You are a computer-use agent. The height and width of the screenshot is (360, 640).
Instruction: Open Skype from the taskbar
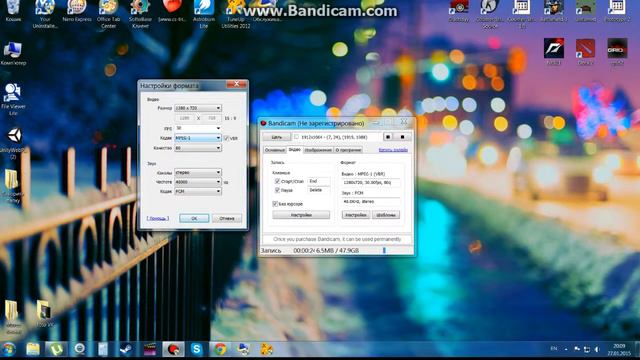coord(197,349)
